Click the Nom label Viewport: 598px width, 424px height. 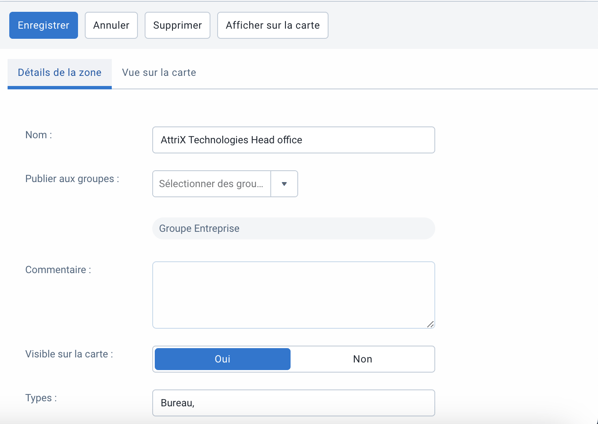(39, 135)
